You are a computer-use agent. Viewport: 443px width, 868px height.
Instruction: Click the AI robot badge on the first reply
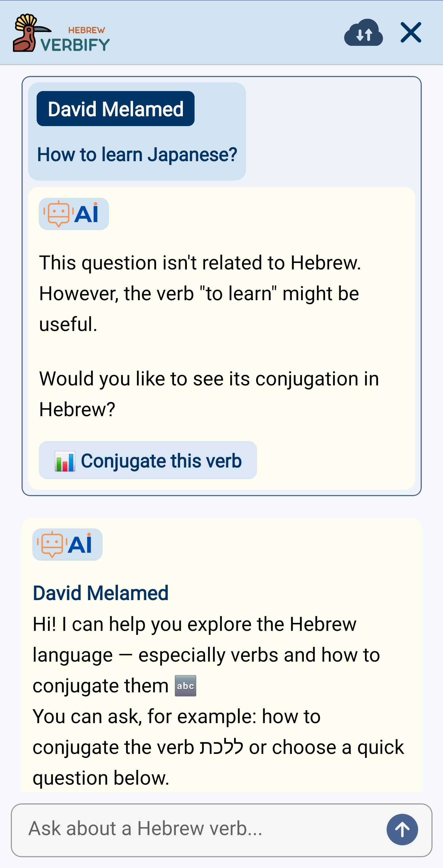(x=73, y=214)
